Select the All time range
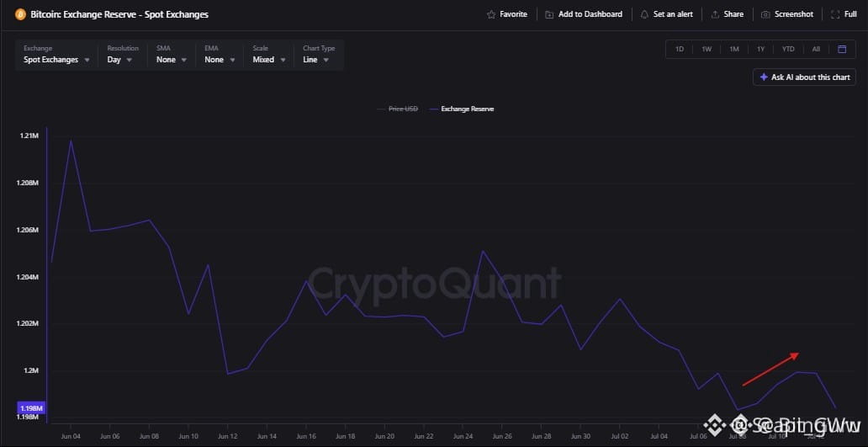Screen dimensions: 868x447 (x=816, y=49)
